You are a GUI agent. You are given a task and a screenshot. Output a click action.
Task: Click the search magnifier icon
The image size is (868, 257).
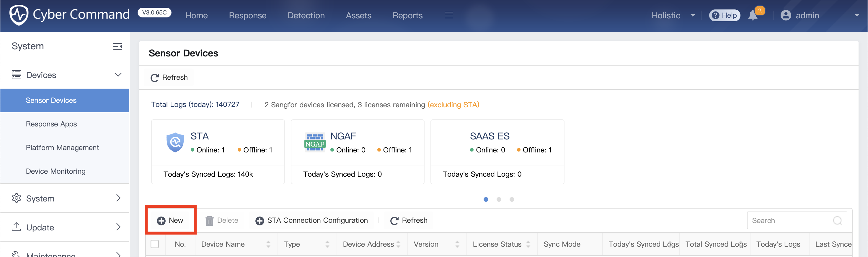837,221
